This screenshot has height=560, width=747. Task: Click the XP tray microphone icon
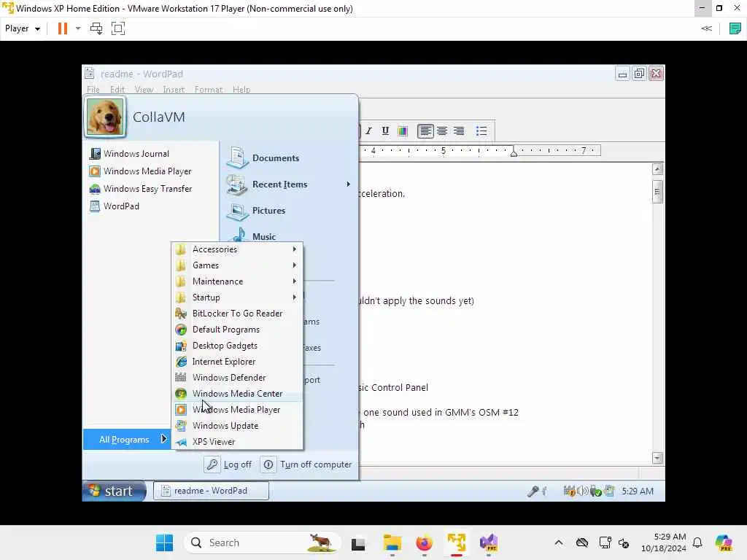click(x=533, y=491)
